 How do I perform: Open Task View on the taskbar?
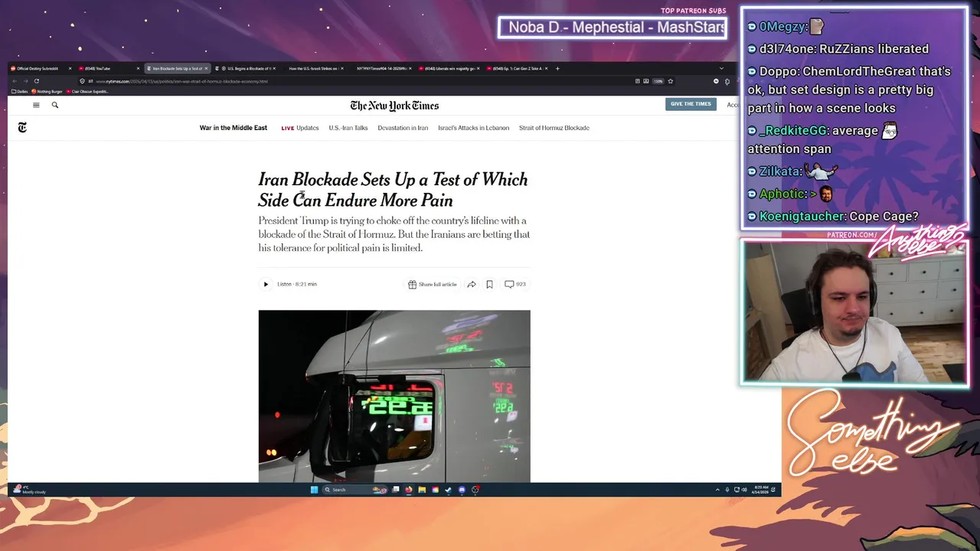(395, 490)
